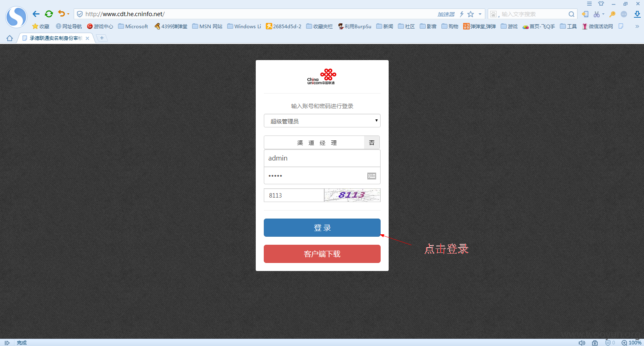Open the 利用BurpSu bookmark
The image size is (644, 346).
[354, 26]
